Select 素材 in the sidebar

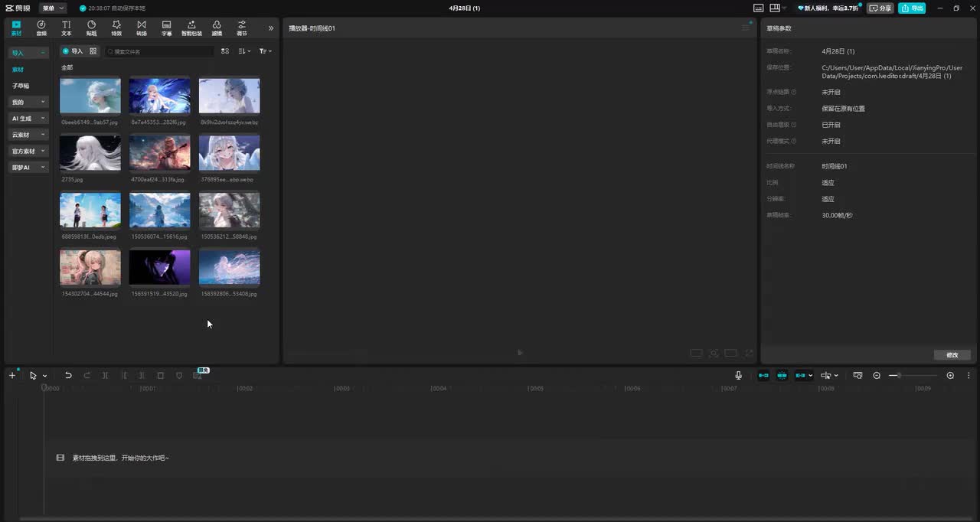pos(18,70)
